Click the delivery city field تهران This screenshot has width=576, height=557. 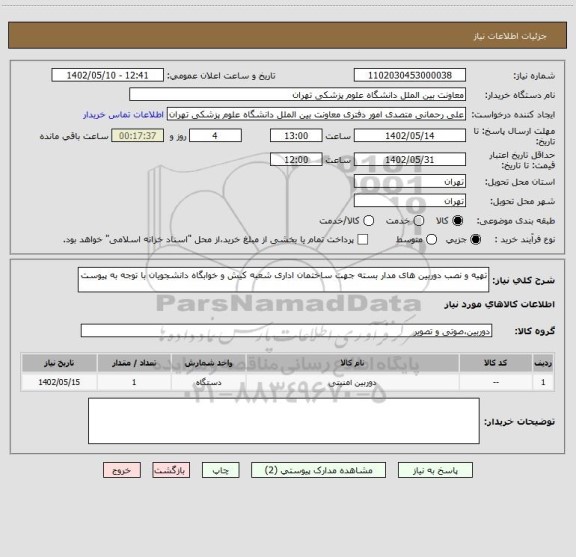(410, 201)
